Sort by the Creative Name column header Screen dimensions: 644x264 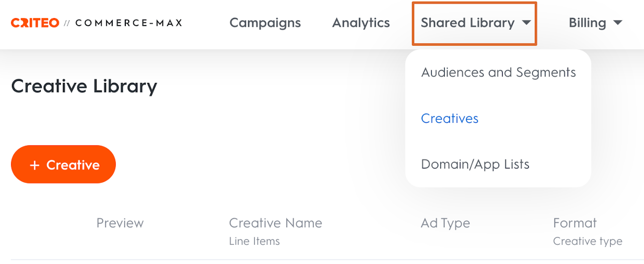pos(275,223)
